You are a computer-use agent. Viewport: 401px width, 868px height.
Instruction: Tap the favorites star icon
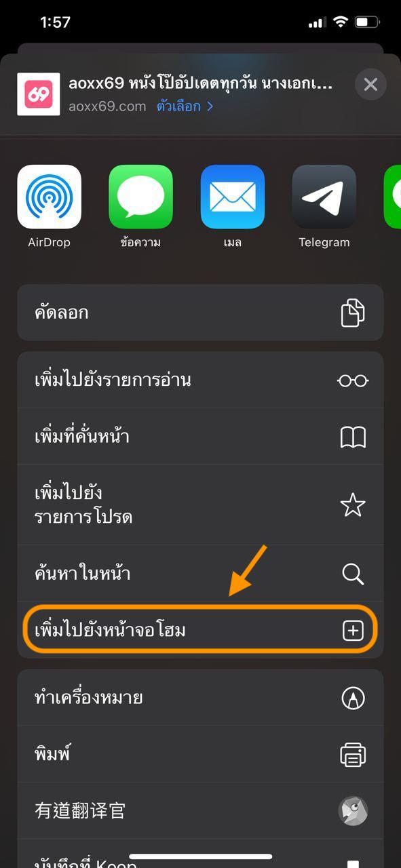[x=353, y=505]
